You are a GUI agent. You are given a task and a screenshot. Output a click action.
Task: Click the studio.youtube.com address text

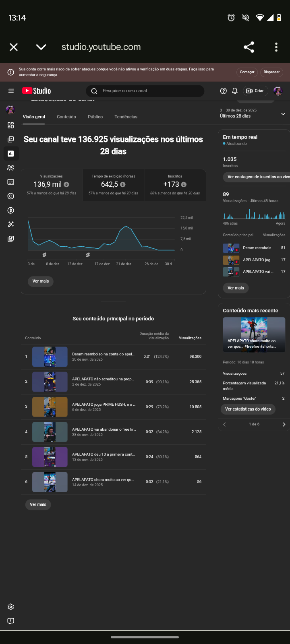(x=101, y=47)
